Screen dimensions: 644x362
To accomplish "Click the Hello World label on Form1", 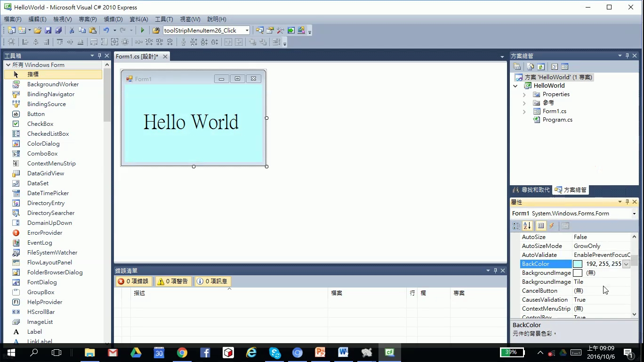I will point(191,122).
